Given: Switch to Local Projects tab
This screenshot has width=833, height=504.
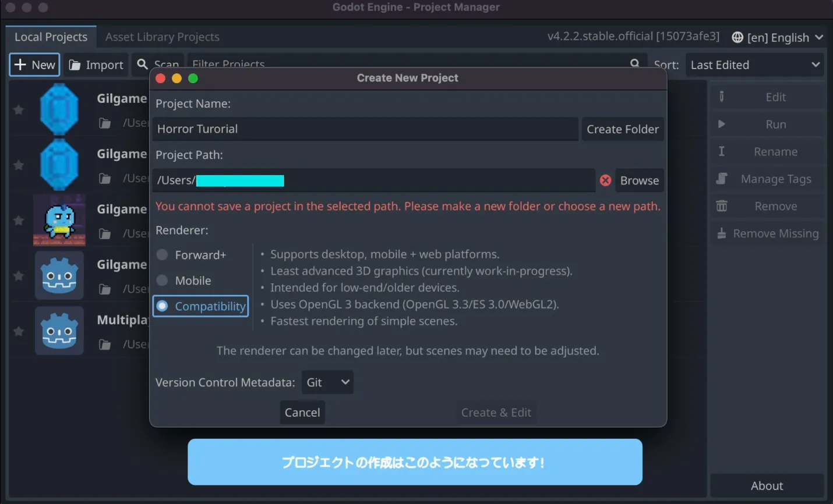Looking at the screenshot, I should click(51, 37).
